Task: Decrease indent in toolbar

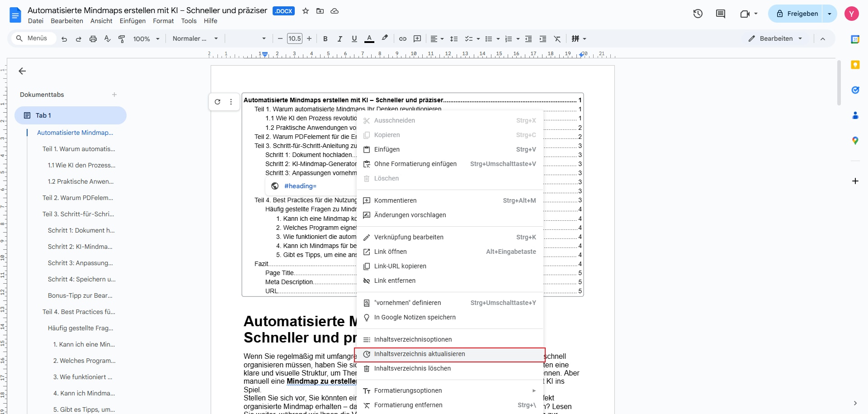Action: point(528,39)
